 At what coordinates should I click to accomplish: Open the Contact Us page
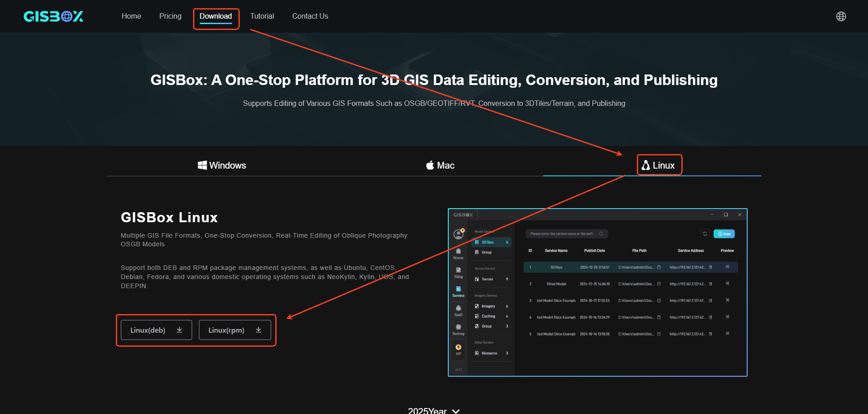(310, 16)
